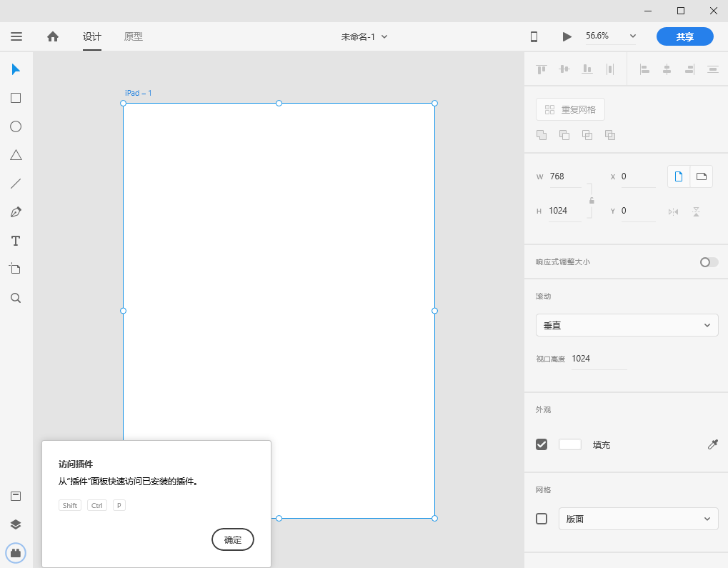Screen dimensions: 728x568
Task: Click the blue 共享 share button
Action: 685,36
